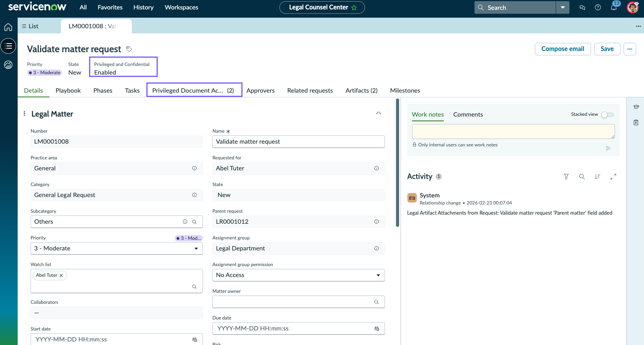Open Privileged Document Ac... (2) tab

coord(194,91)
